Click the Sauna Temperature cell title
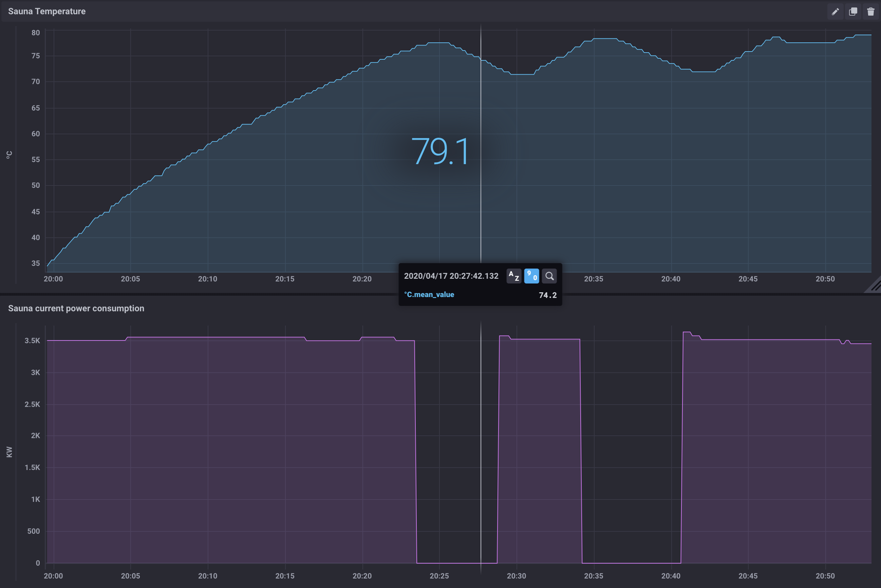 pyautogui.click(x=47, y=12)
